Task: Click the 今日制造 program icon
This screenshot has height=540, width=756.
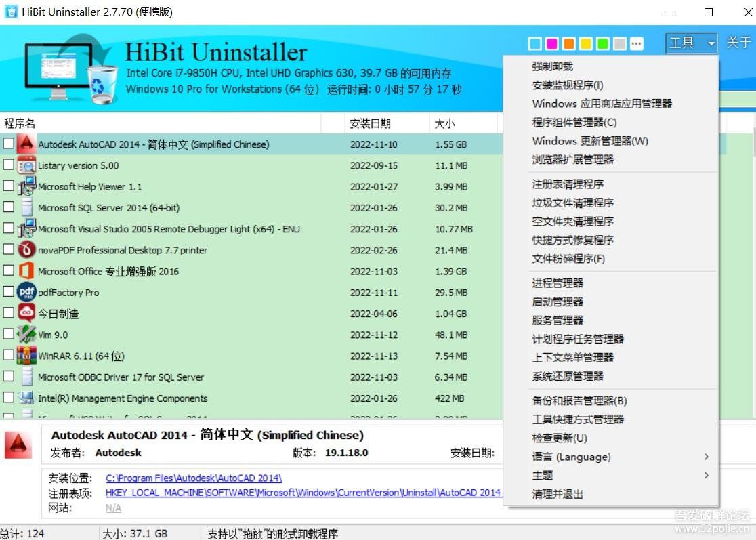Action: [26, 313]
